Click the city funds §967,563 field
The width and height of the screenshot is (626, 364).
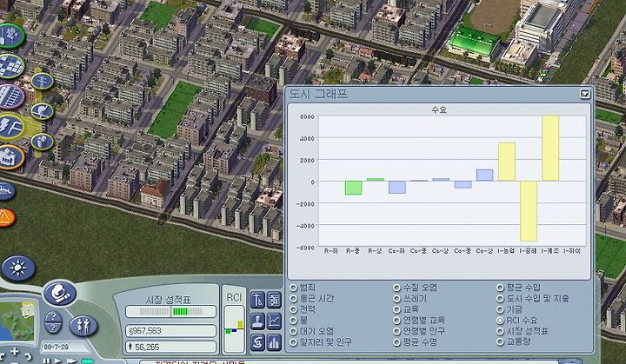point(170,331)
